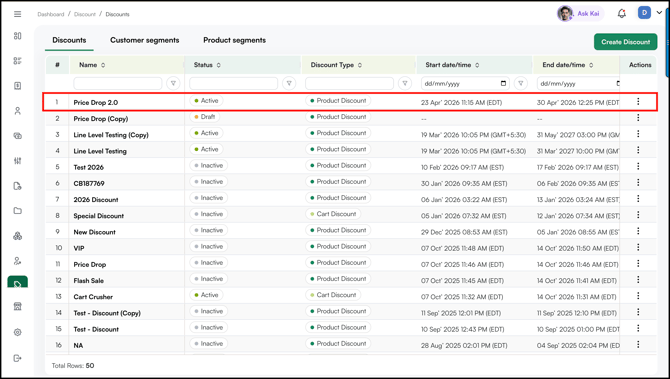The width and height of the screenshot is (670, 379).
Task: Open the sliders settings icon in the sidebar
Action: tap(18, 161)
